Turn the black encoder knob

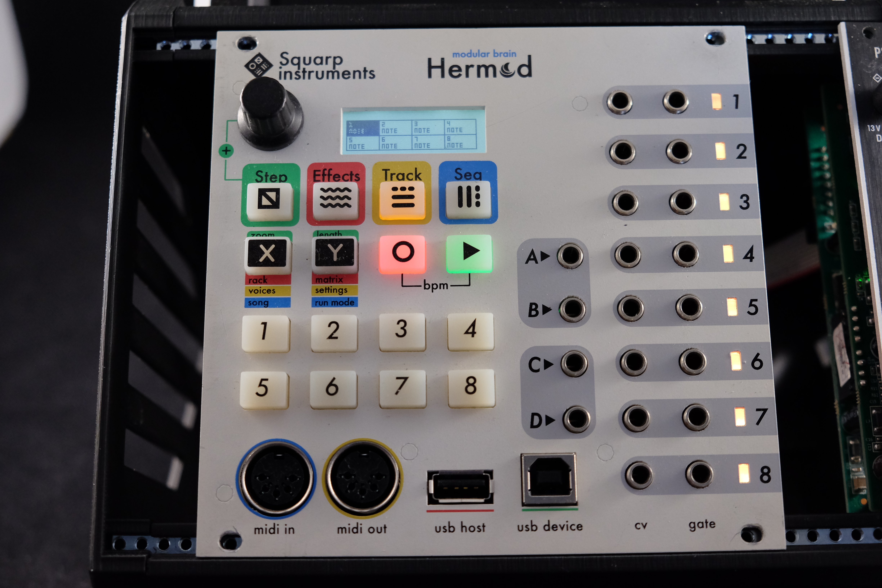tap(270, 113)
